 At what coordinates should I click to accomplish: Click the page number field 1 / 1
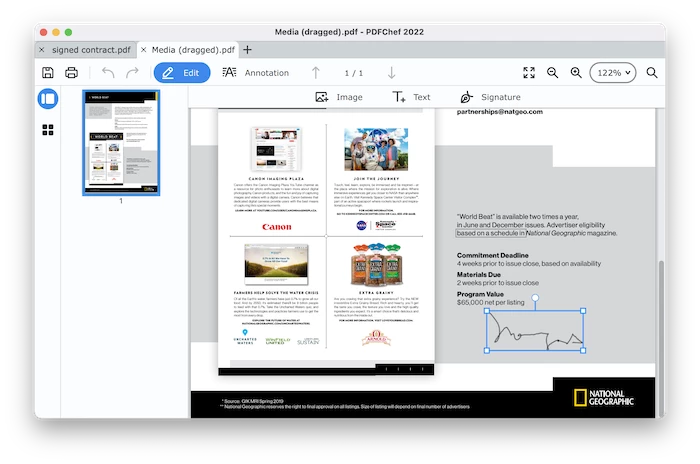[354, 73]
